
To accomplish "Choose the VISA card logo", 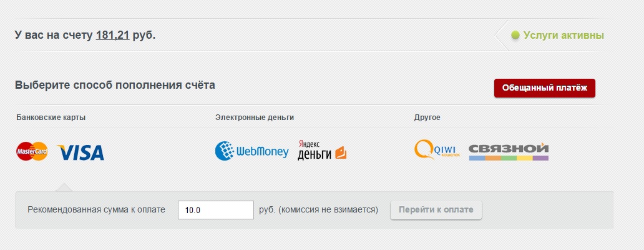I will pyautogui.click(x=80, y=152).
